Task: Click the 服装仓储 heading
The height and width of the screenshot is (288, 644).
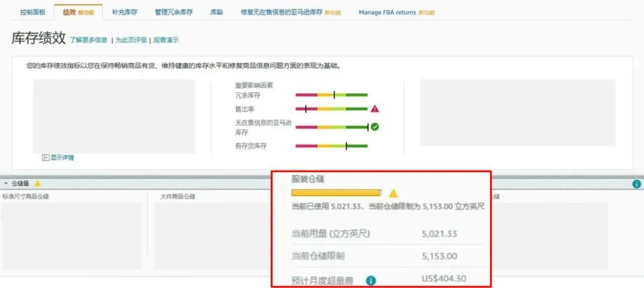Action: 308,179
